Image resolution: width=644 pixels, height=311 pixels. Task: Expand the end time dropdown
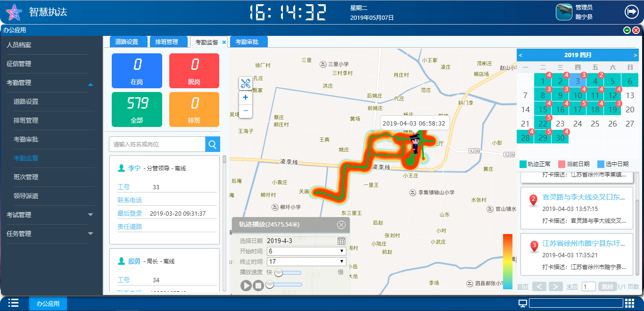[x=306, y=261]
